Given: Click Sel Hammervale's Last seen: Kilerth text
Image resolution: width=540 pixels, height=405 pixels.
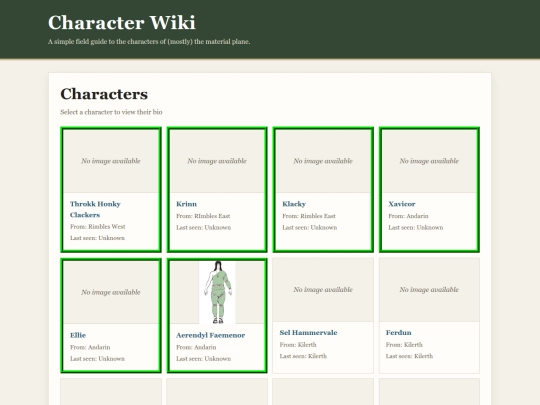Looking at the screenshot, I should [x=303, y=356].
